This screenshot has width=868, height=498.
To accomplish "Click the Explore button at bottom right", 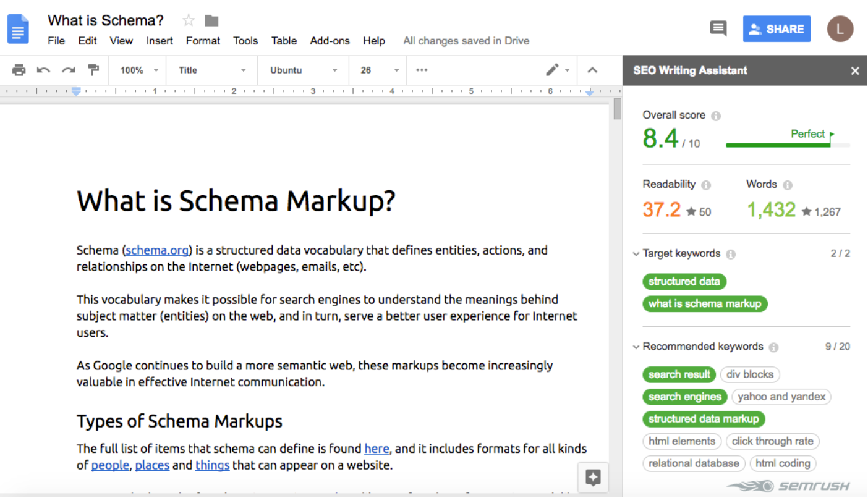I will coord(593,477).
